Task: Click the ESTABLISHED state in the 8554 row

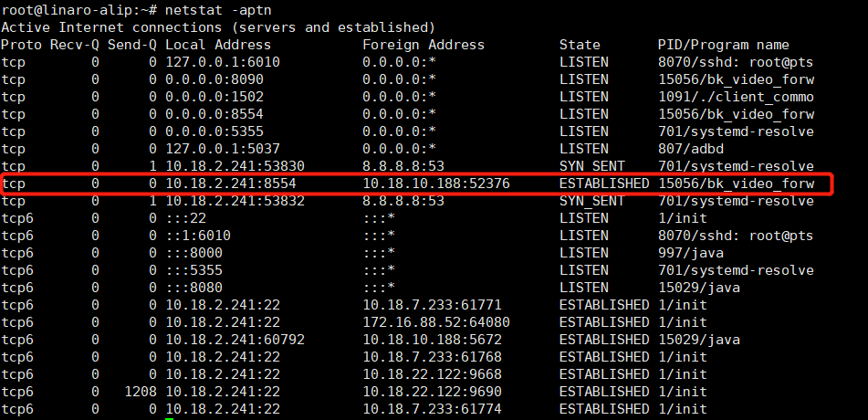Action: [x=604, y=184]
